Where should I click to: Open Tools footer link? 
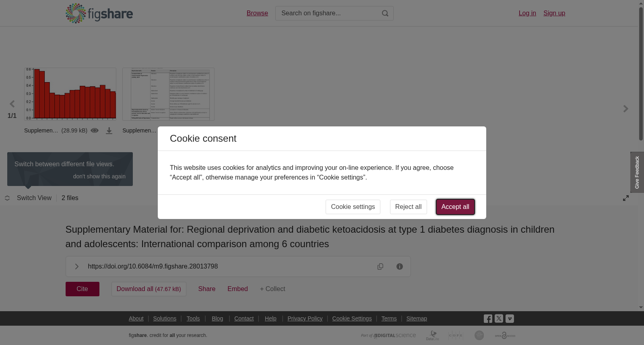193,318
